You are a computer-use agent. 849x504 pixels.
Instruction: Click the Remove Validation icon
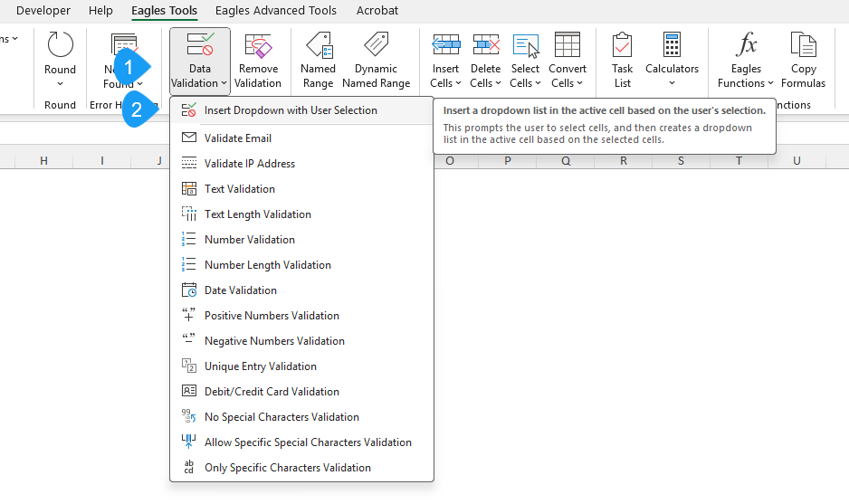258,45
